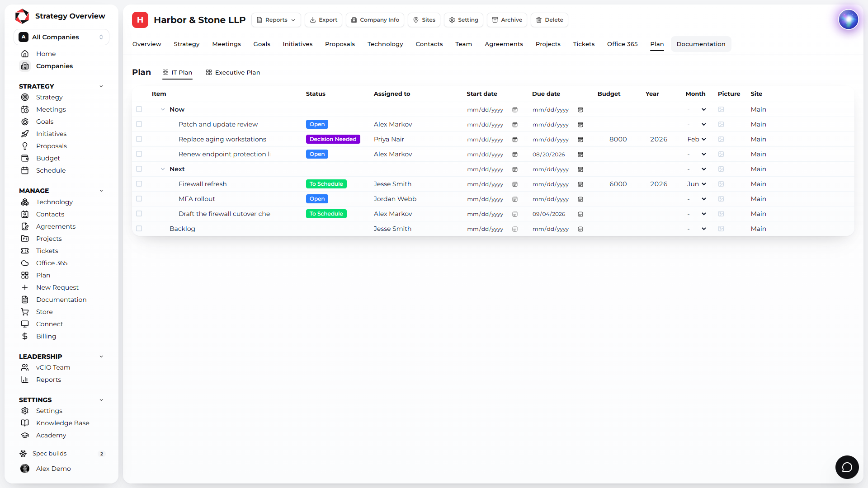
Task: Open Company Info
Action: 375,20
